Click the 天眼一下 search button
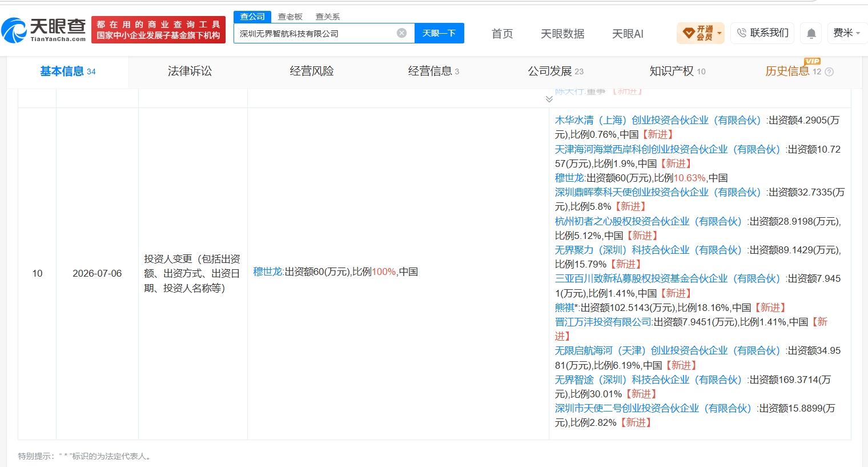The image size is (868, 467). click(x=439, y=33)
